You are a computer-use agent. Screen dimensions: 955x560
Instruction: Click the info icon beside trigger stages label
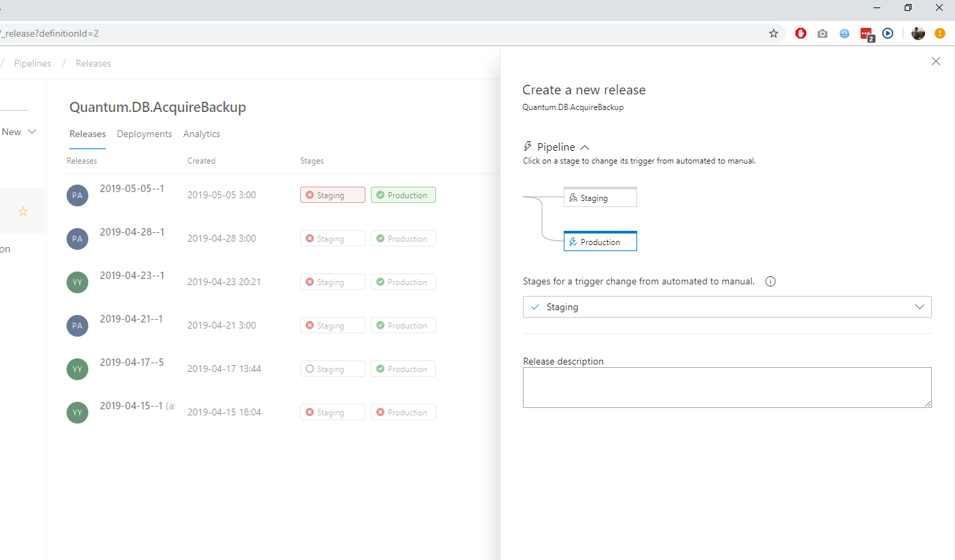[770, 282]
